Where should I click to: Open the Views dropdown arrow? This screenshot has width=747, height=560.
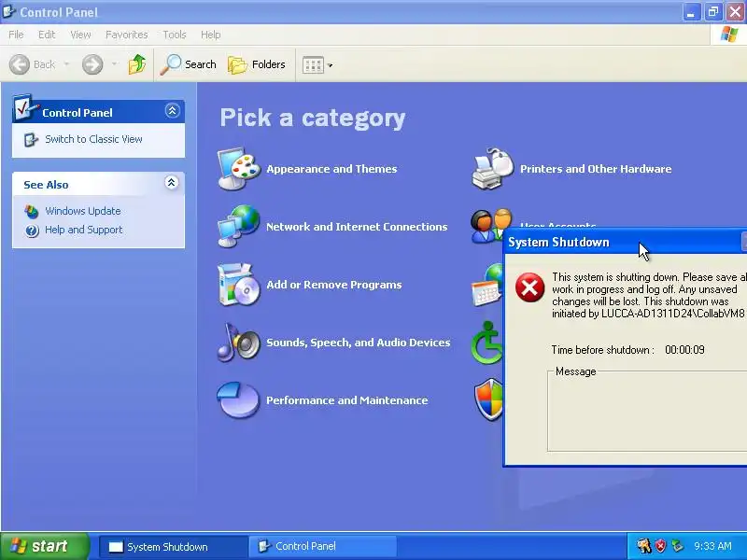pyautogui.click(x=331, y=65)
